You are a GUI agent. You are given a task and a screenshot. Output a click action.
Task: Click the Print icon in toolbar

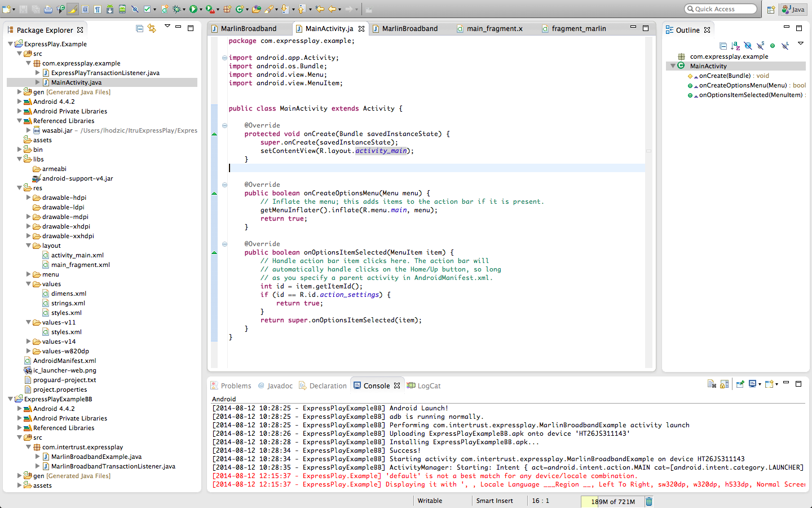(x=48, y=9)
